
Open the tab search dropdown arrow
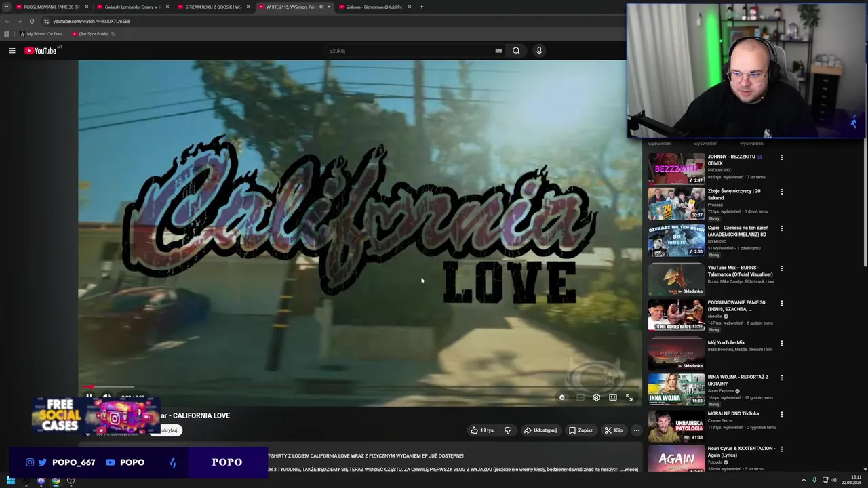pyautogui.click(x=6, y=7)
